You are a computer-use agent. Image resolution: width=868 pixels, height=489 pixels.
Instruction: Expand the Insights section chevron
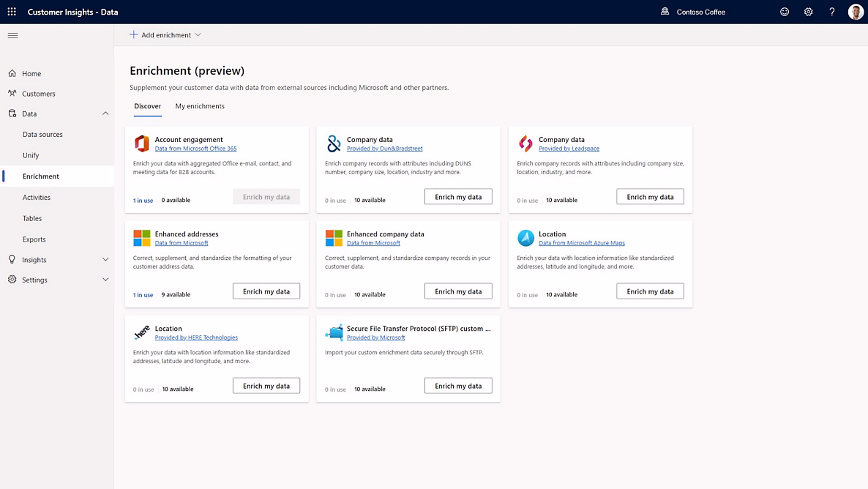tap(105, 260)
